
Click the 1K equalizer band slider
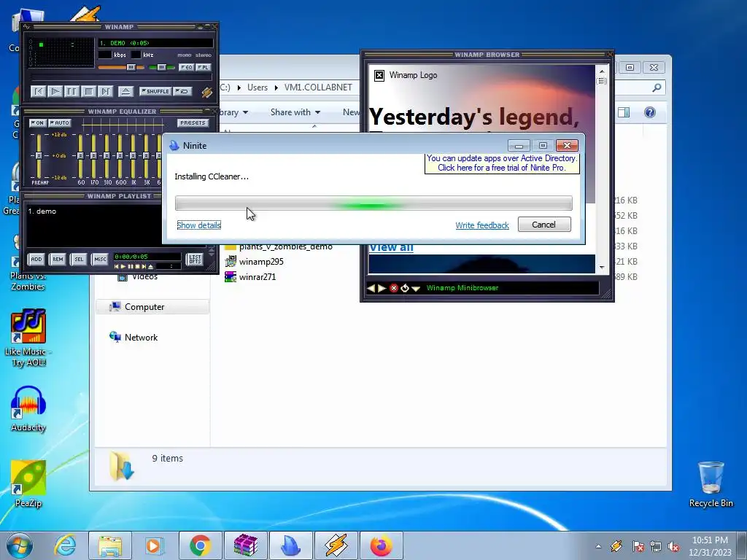coord(133,156)
